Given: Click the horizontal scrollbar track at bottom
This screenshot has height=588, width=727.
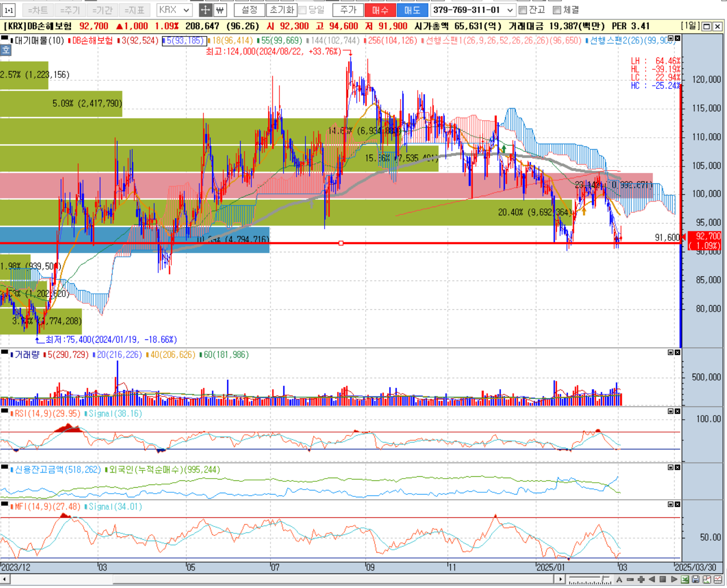Looking at the screenshot, I should coord(319,579).
